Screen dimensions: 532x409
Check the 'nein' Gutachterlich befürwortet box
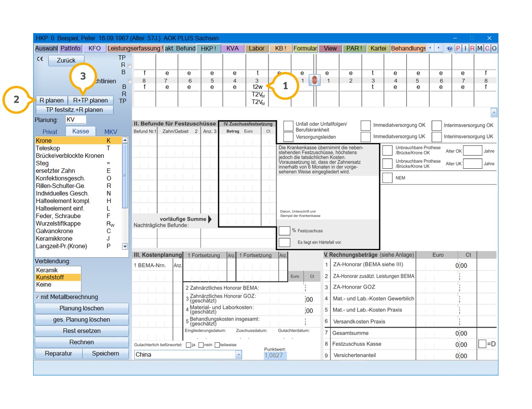pos(201,345)
